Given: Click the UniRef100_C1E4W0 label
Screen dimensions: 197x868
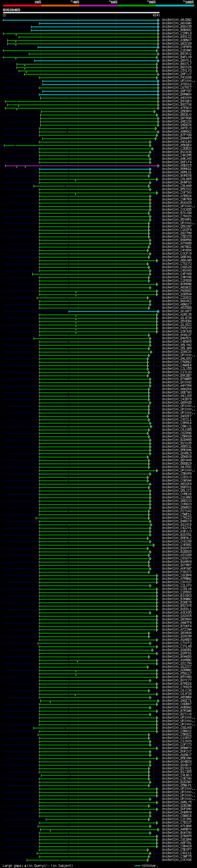Looking at the screenshot, I should pyautogui.click(x=177, y=50).
